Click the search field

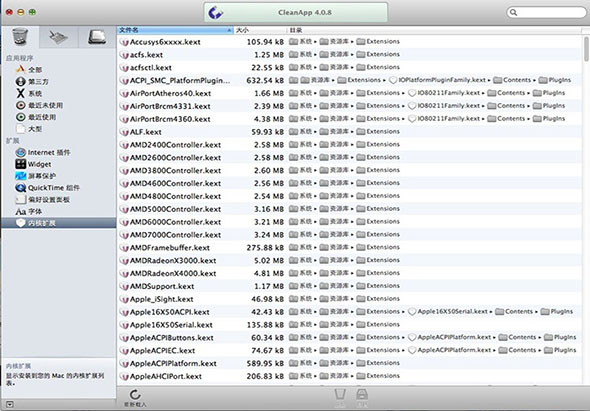[546, 12]
